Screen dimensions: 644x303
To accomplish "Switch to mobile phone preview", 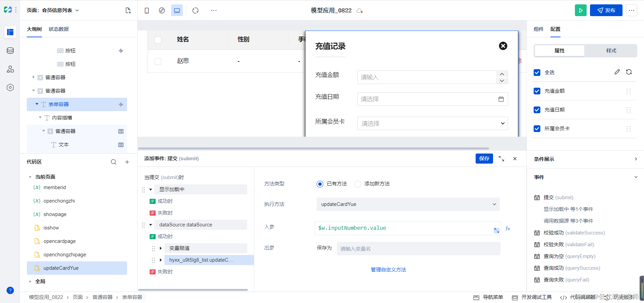I will point(147,11).
